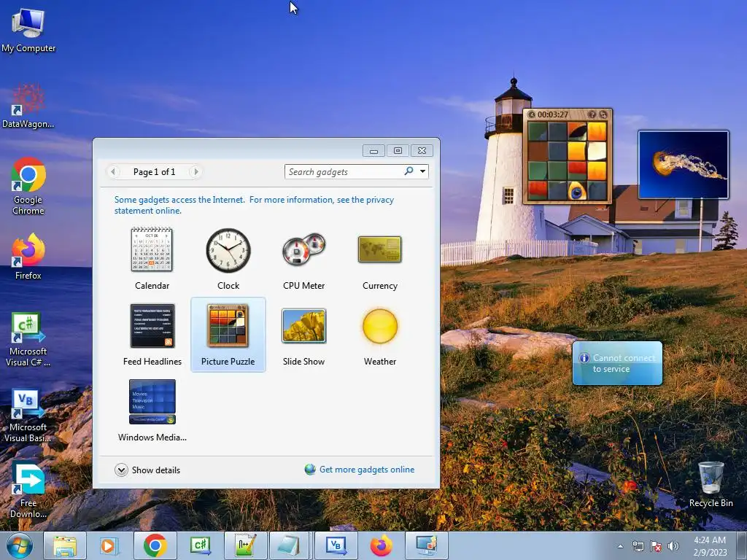Image resolution: width=747 pixels, height=560 pixels.
Task: Select the Picture Puzzle gadget
Action: tap(228, 335)
